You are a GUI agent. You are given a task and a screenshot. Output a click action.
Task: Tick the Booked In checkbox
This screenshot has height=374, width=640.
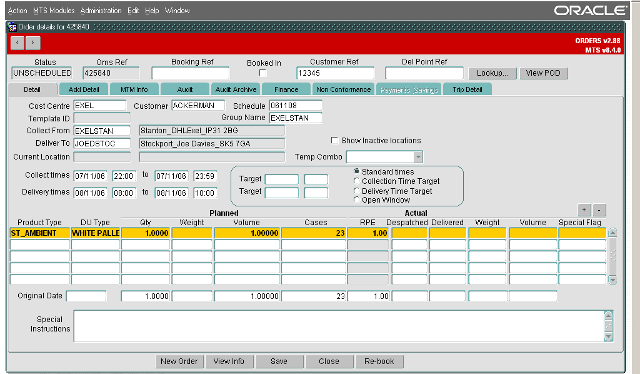click(x=263, y=73)
